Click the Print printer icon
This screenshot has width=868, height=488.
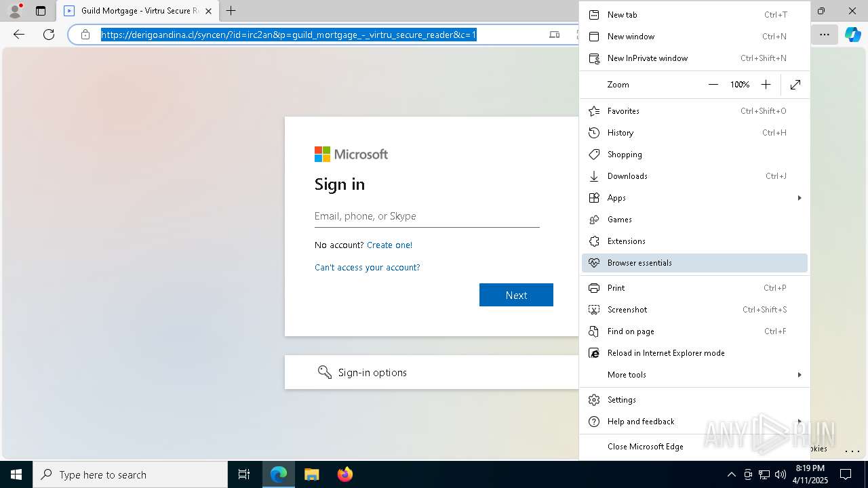594,288
